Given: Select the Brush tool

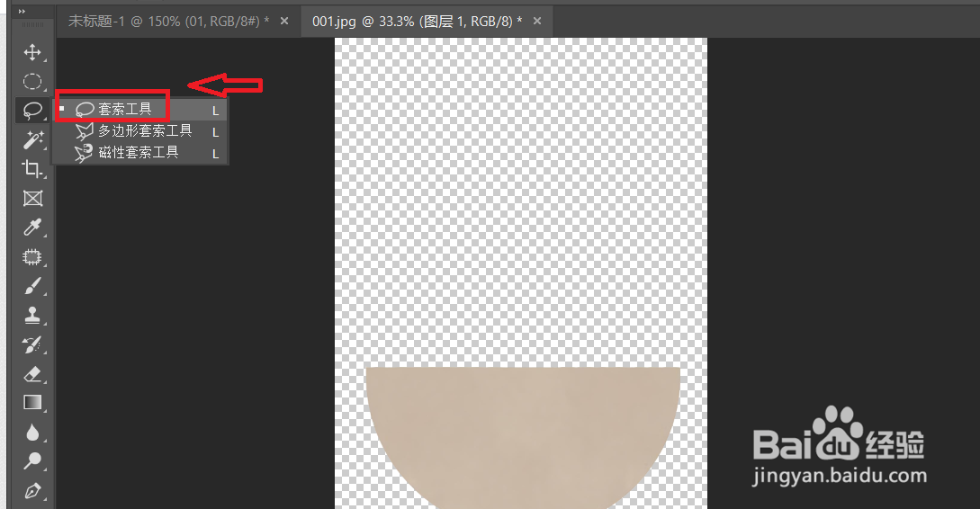Looking at the screenshot, I should tap(32, 286).
